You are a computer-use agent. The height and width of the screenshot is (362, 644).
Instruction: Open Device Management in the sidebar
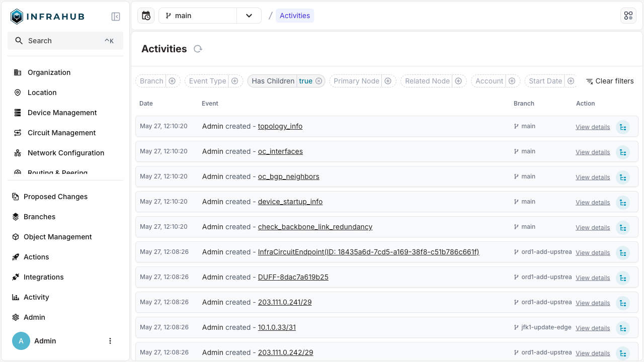[x=62, y=113]
